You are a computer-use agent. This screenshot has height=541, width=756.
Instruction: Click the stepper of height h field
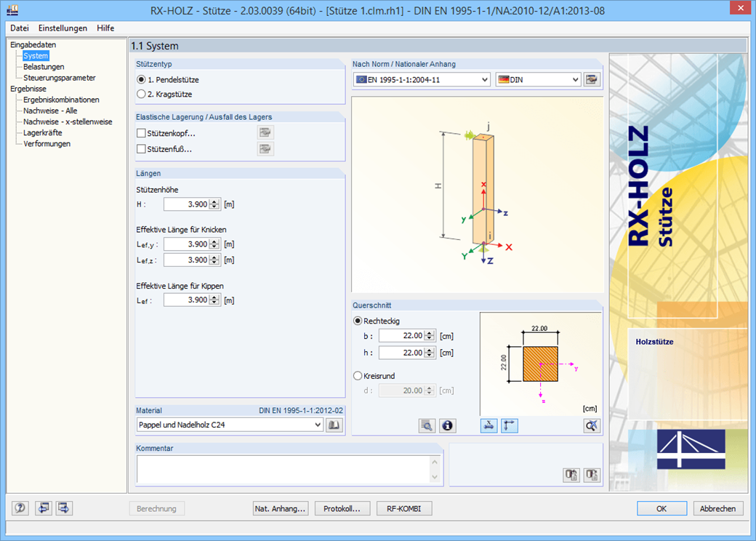430,353
